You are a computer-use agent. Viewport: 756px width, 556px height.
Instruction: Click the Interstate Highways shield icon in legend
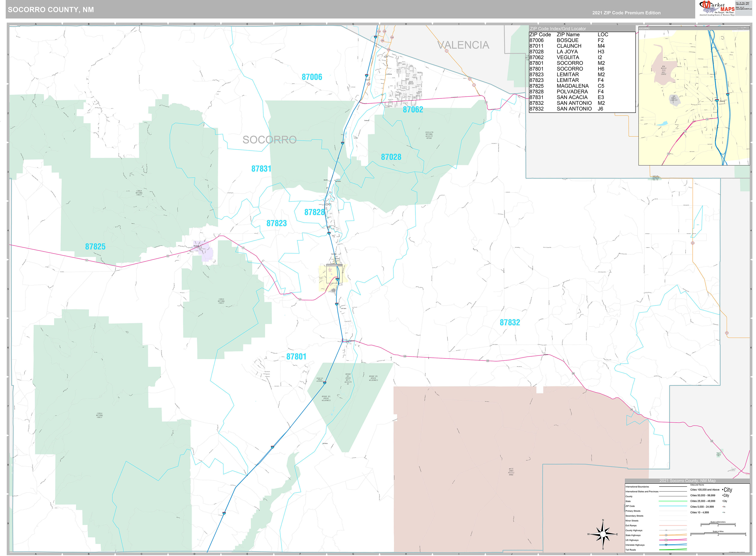point(666,545)
